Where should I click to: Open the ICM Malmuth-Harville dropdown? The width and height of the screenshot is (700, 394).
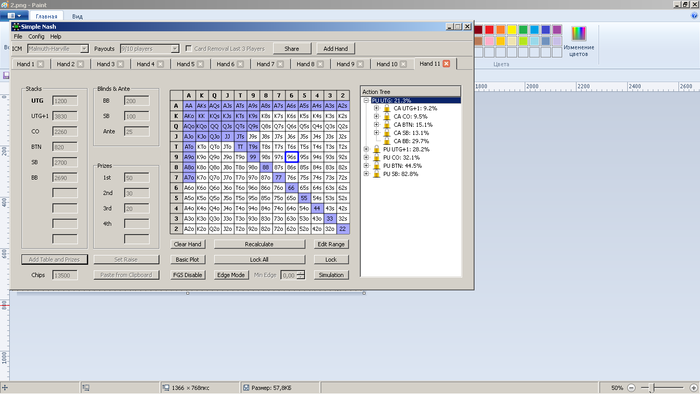point(84,49)
